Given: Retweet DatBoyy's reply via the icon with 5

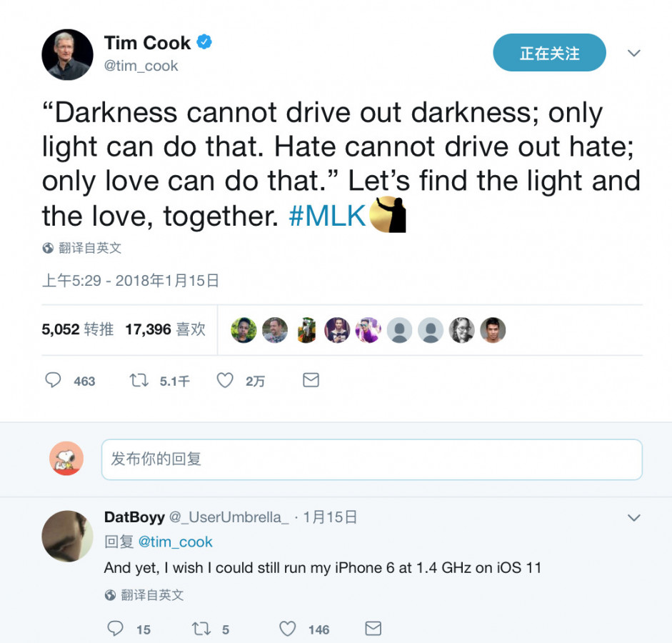Looking at the screenshot, I should click(x=201, y=629).
